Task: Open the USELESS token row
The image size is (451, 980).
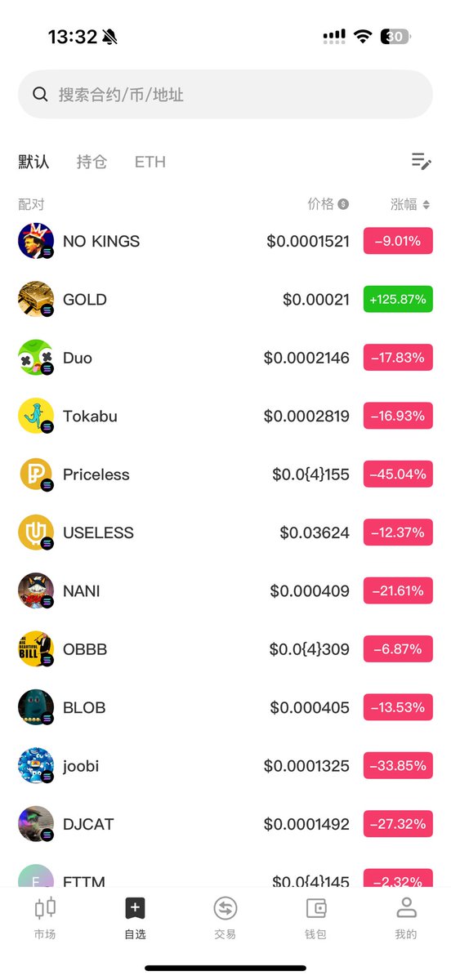Action: click(x=225, y=532)
